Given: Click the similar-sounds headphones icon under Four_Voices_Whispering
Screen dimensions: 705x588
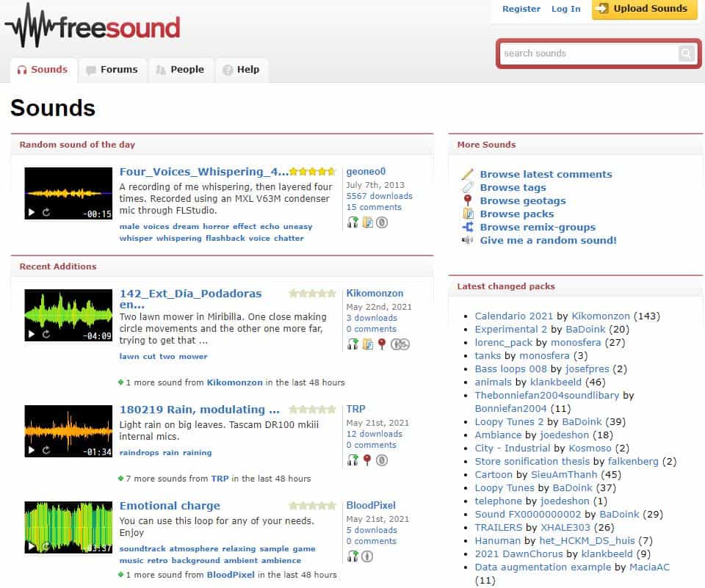Looking at the screenshot, I should pos(352,222).
